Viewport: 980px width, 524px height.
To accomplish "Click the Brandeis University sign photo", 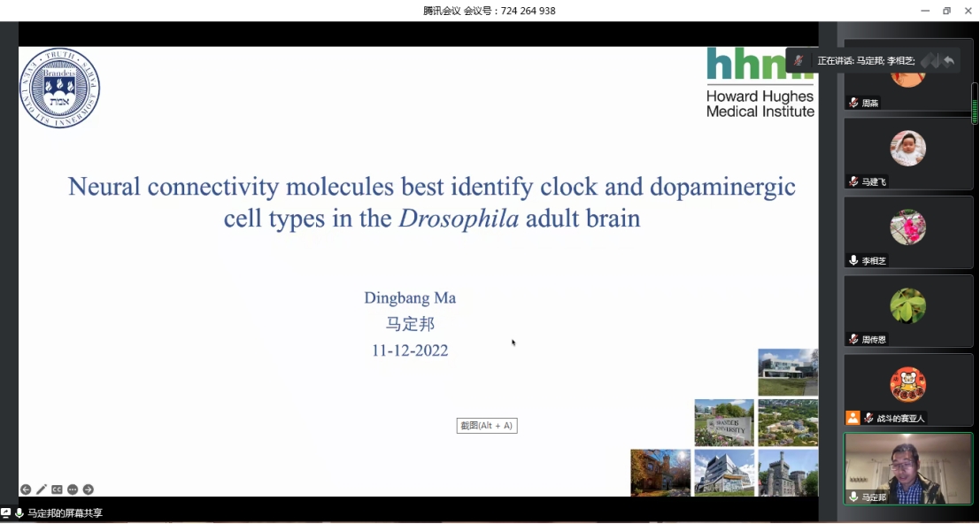I will [724, 423].
